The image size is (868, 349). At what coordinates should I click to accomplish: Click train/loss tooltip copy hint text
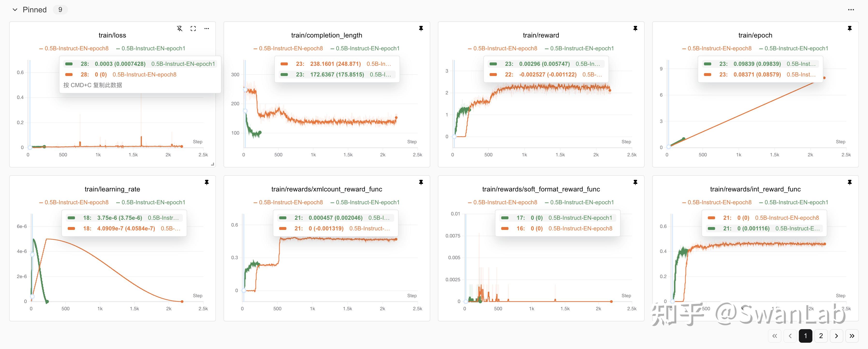coord(93,85)
